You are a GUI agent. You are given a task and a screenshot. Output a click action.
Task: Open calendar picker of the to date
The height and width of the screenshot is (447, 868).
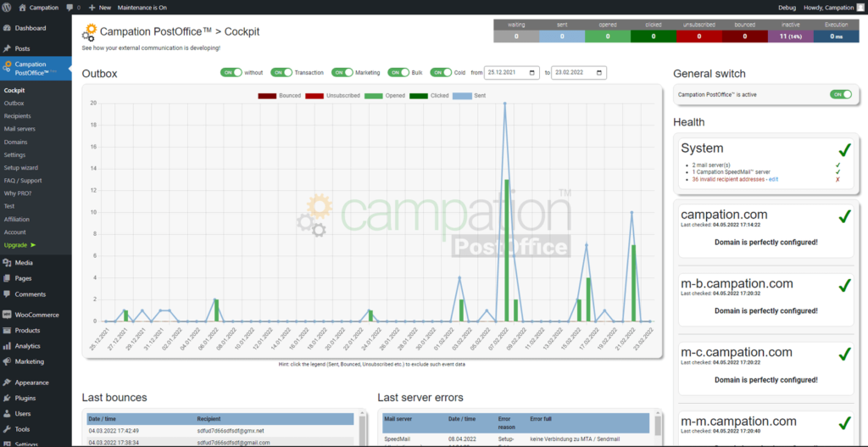(x=599, y=73)
